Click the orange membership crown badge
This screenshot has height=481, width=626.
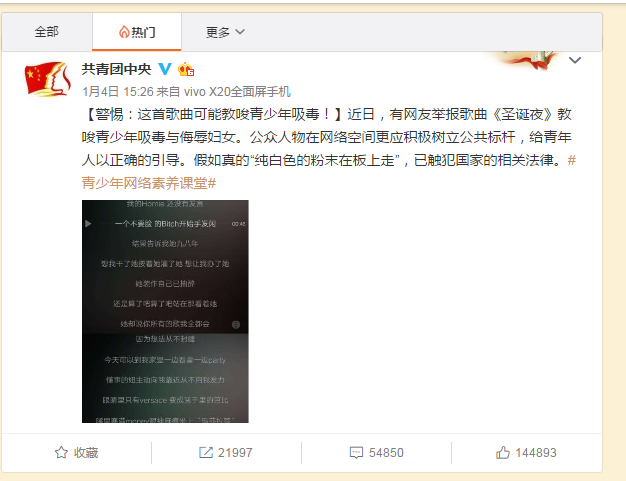pos(186,69)
